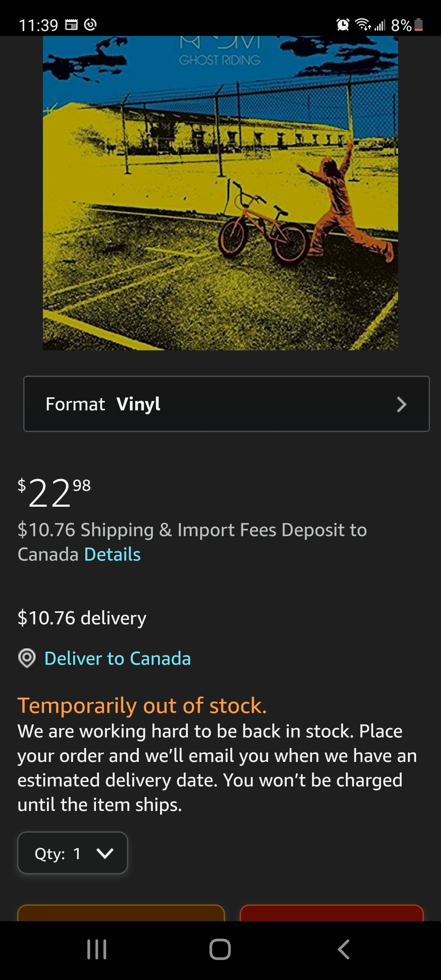Tap the Temporarily out of stock message
This screenshot has height=980, width=441.
142,705
